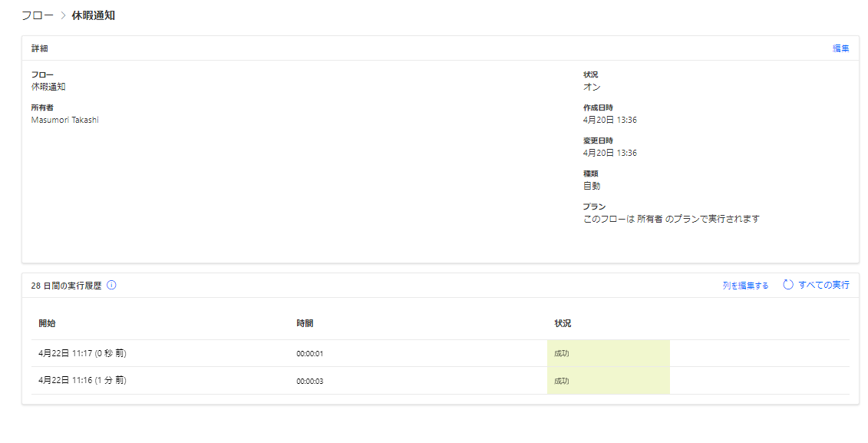Viewport: 868px width, 443px height.
Task: Click the 変更日時 label
Action: tap(598, 141)
